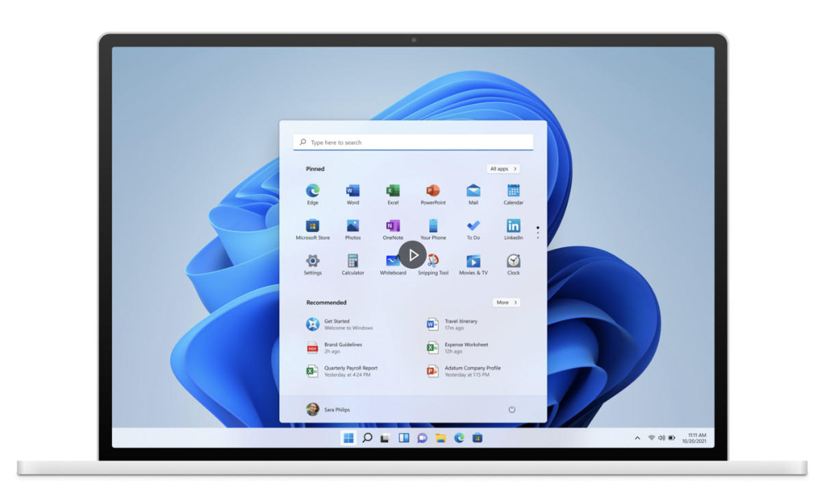Open the Your Phone app
Viewport: 821px width, 504px height.
tap(433, 229)
